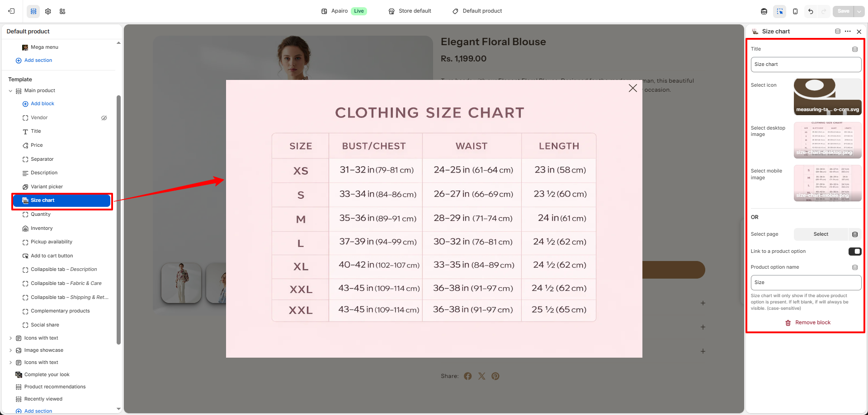This screenshot has height=415, width=868.
Task: Click dynamic source icon beside panel header
Action: pyautogui.click(x=838, y=32)
